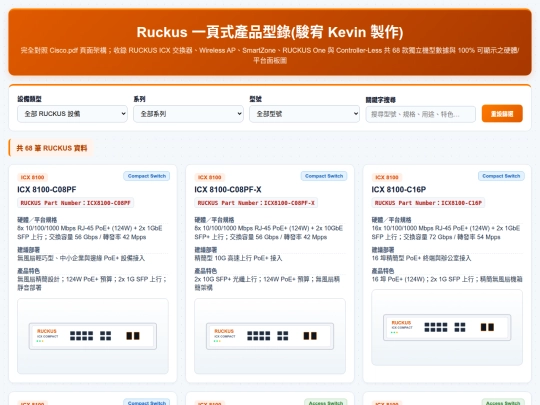Click ICX 8100 series tag on C08PF card

click(32, 177)
